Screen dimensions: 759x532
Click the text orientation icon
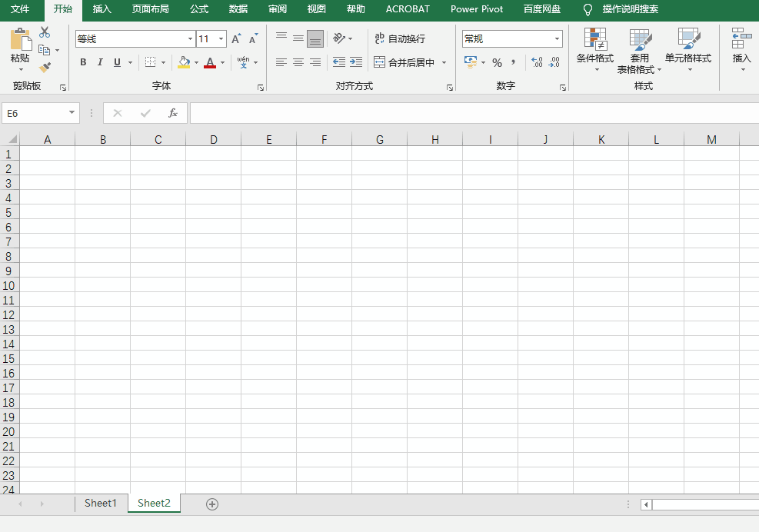tap(339, 38)
